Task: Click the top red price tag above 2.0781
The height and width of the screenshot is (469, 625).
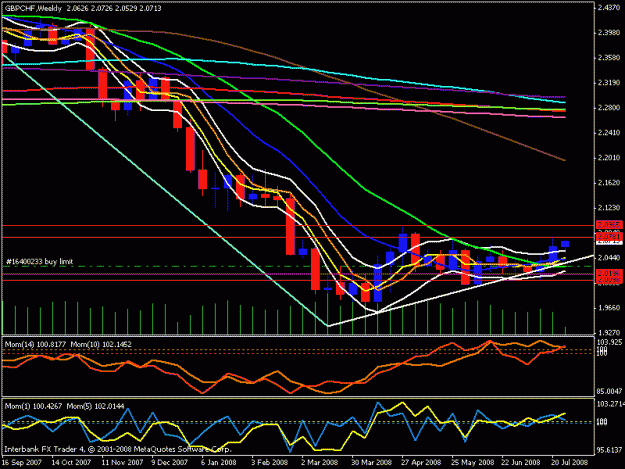Action: coord(609,225)
